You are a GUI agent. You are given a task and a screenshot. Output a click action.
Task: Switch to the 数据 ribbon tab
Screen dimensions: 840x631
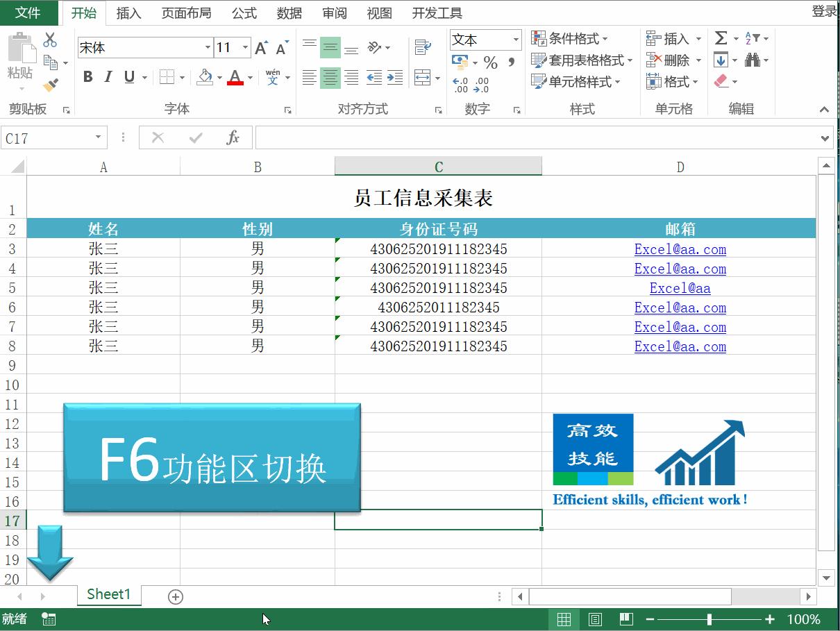click(x=289, y=12)
